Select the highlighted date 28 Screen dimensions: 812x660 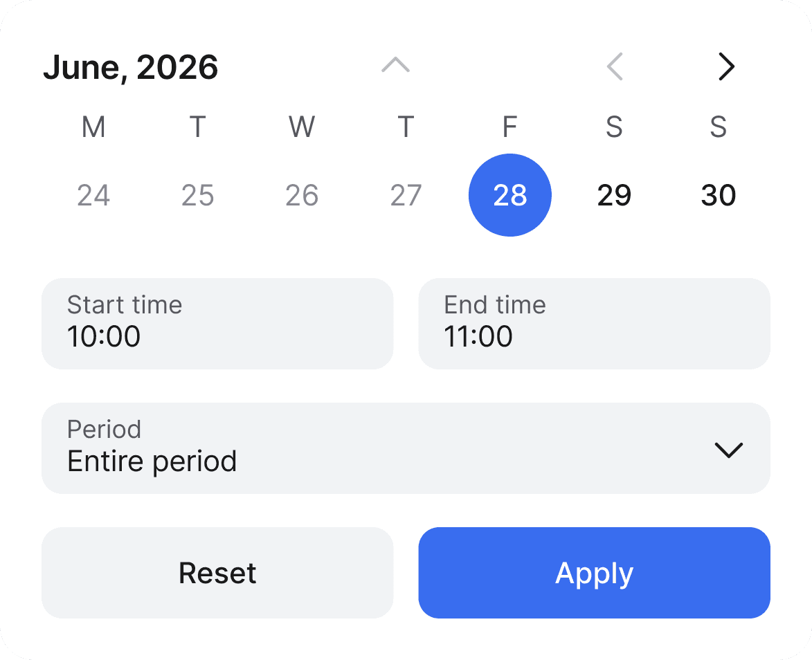click(510, 195)
